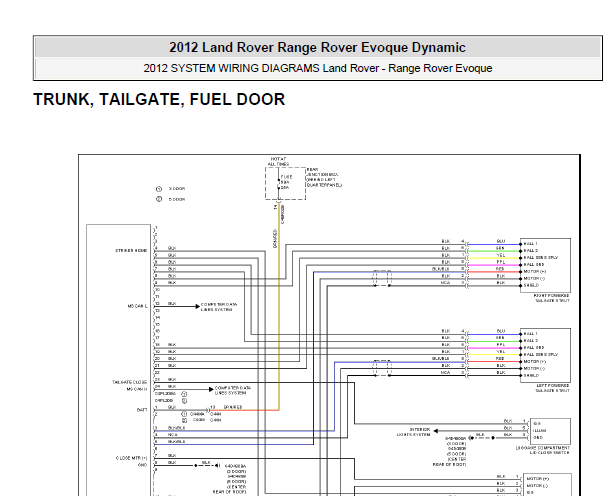605x496 pixels.
Task: Click the 'CLOSE MTR (+)' pin label
Action: pos(132,458)
